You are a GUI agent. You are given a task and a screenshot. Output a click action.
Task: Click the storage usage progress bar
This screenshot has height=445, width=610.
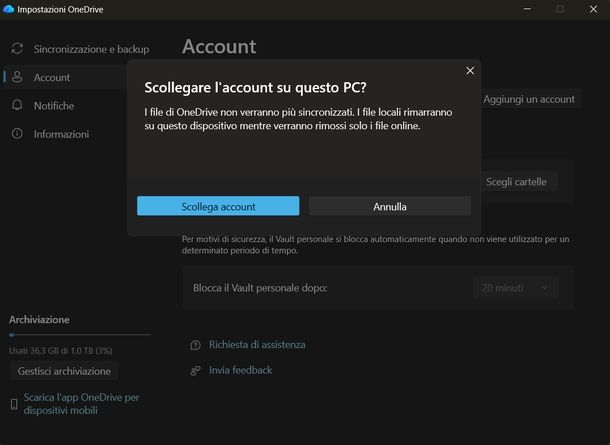(x=80, y=335)
